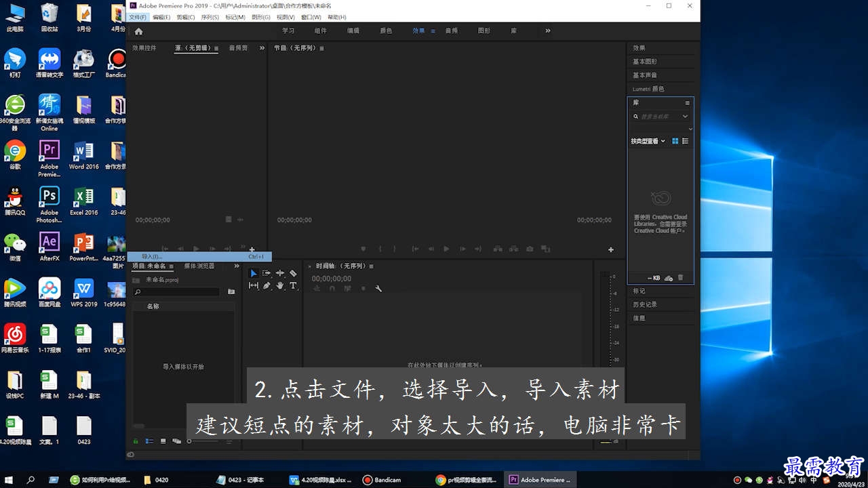
Task: Open 历史记录 panel
Action: (x=645, y=304)
